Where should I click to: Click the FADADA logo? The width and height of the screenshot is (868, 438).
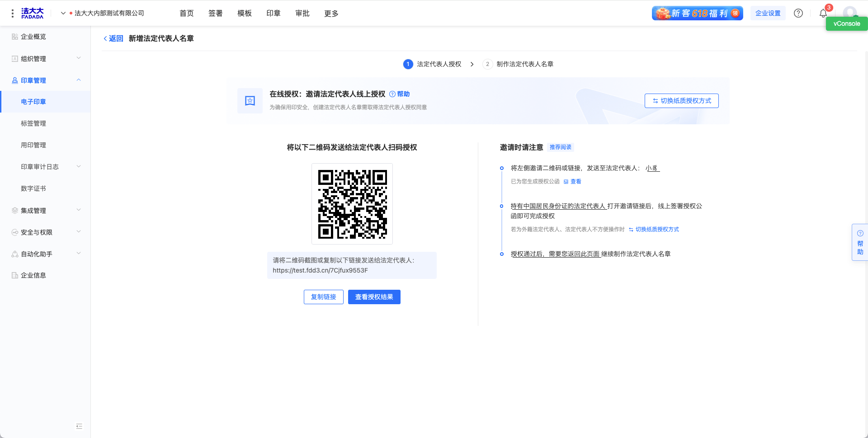33,13
